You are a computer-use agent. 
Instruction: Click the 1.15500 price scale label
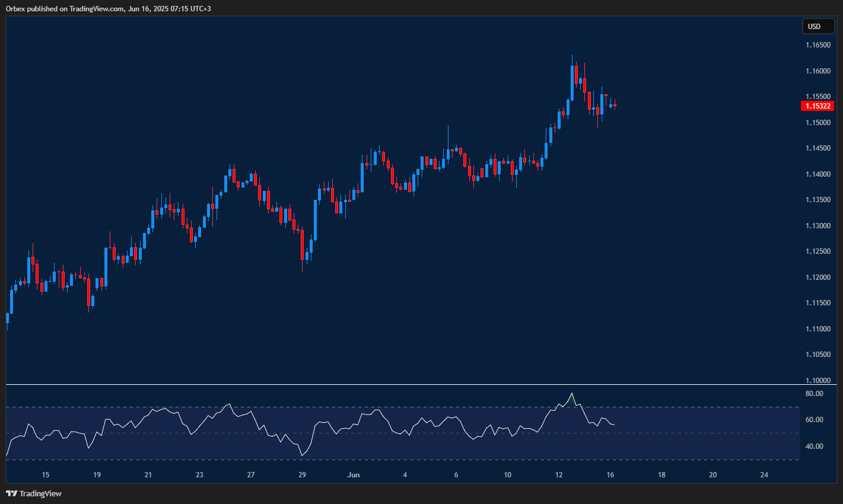(x=818, y=96)
